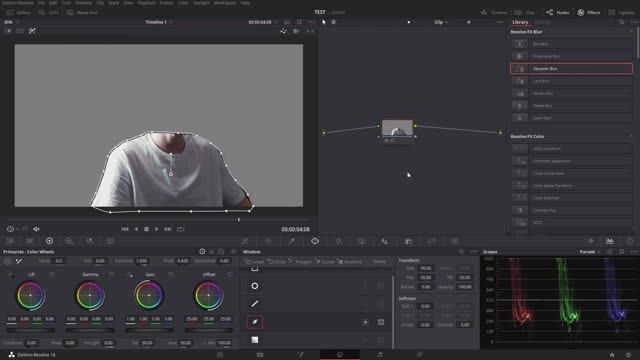Click the auto balance icon
Viewport: 640px width, 360px height.
[7, 261]
